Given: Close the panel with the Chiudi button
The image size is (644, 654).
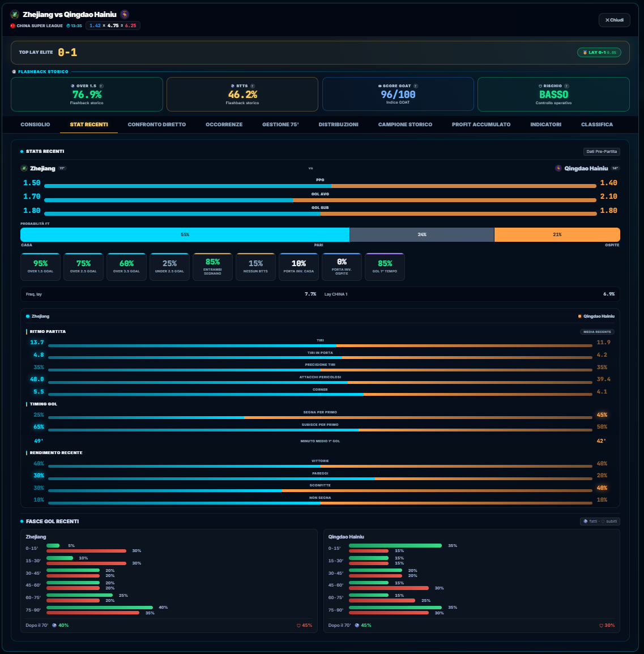Looking at the screenshot, I should [x=615, y=20].
